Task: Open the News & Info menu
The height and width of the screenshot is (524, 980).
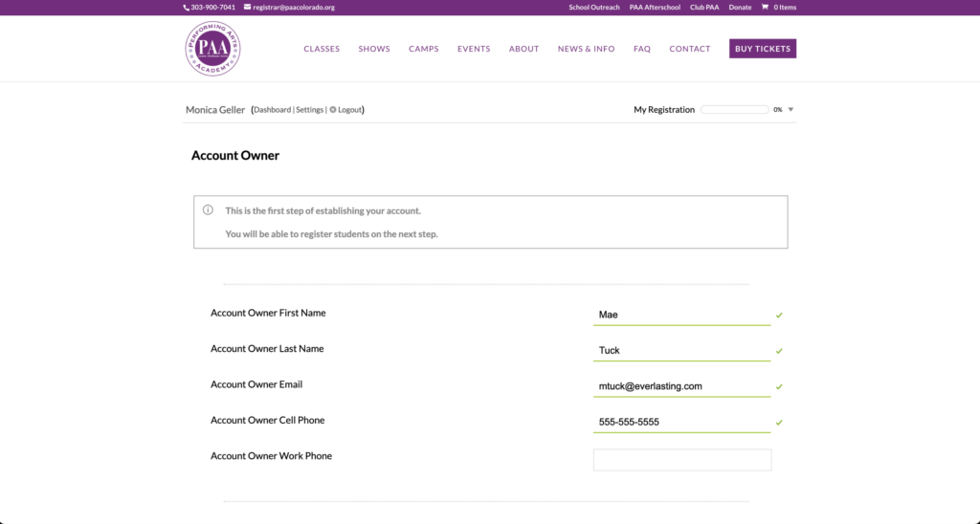Action: click(x=587, y=49)
